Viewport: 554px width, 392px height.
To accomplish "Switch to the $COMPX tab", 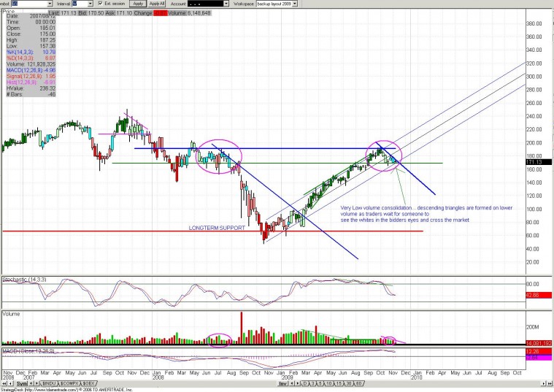I will 69,383.
